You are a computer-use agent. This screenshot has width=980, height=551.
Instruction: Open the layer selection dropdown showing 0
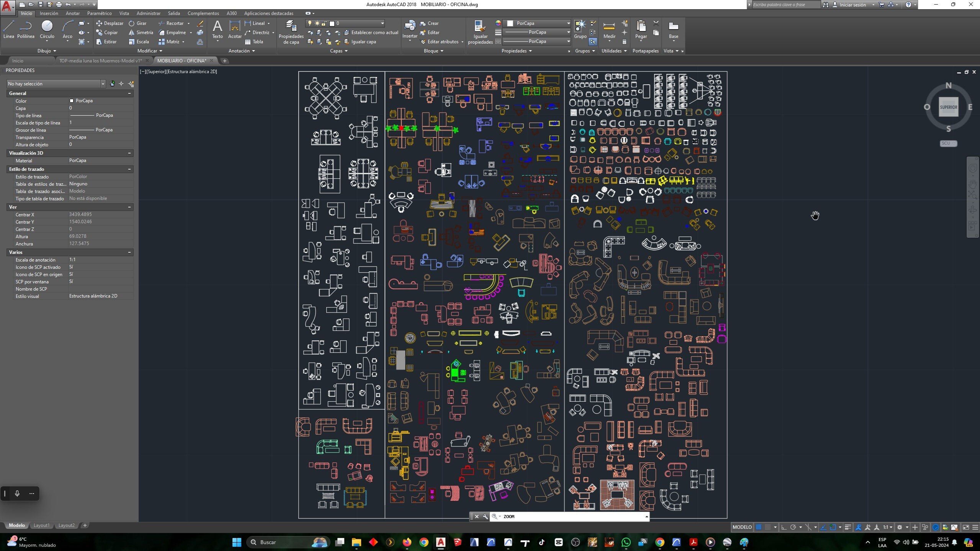(x=382, y=23)
